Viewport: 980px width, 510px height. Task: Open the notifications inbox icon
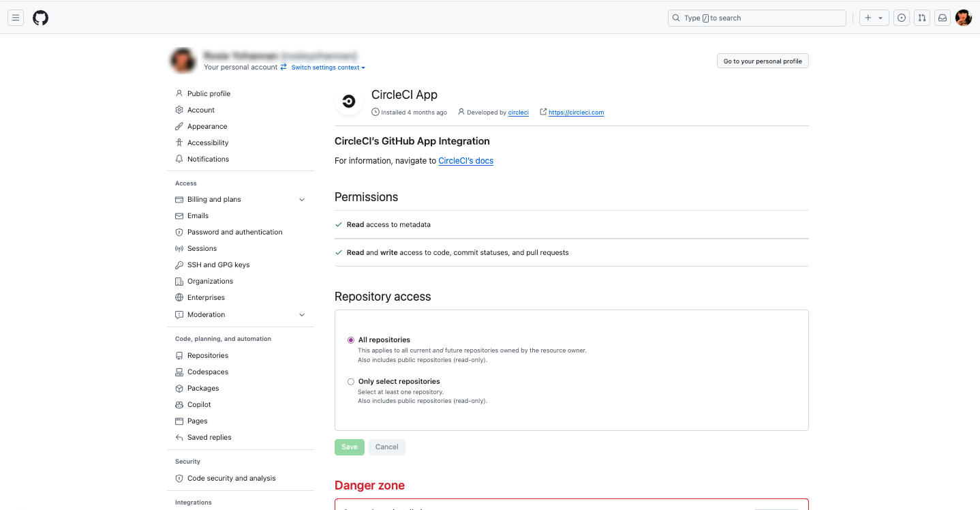[943, 18]
